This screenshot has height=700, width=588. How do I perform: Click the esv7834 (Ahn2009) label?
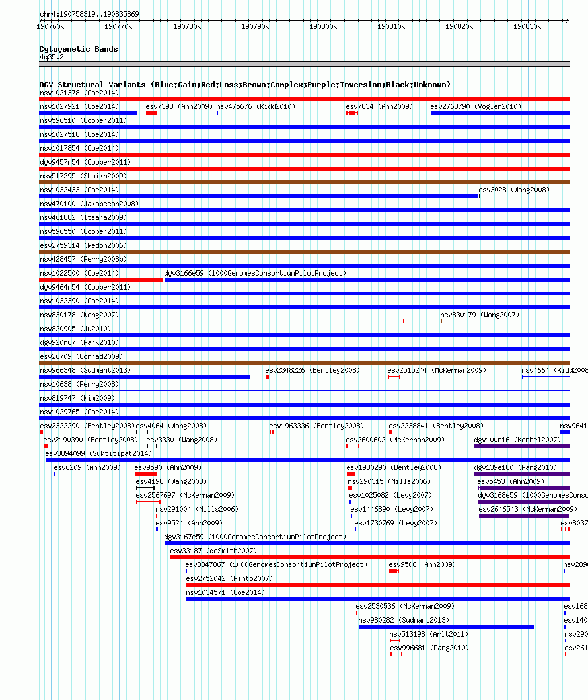(379, 106)
